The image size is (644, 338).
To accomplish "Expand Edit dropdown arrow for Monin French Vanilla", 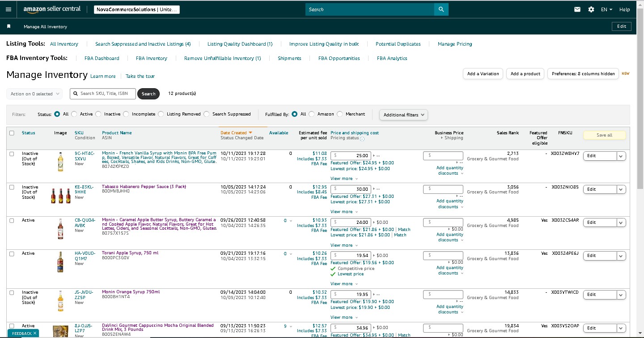I will [621, 156].
